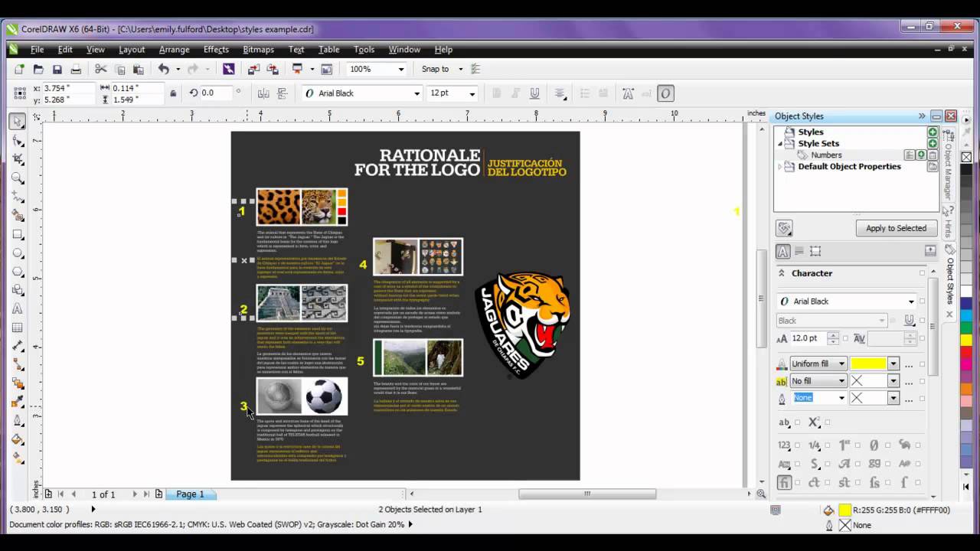Click the Export icon in the toolbar

point(272,69)
